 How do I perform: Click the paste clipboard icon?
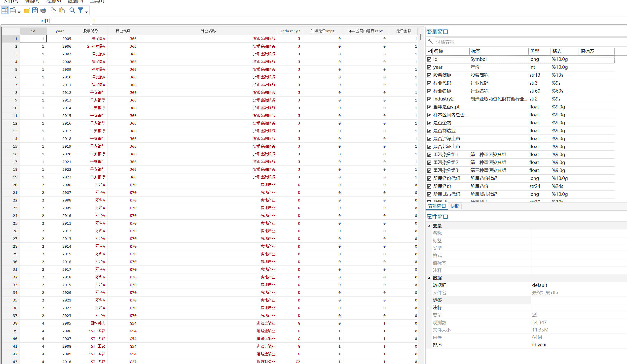coord(62,10)
